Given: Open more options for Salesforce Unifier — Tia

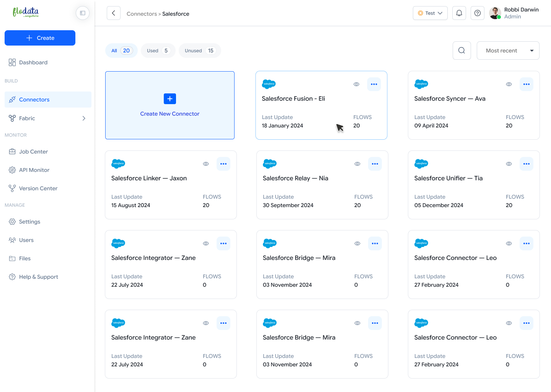Looking at the screenshot, I should click(x=527, y=164).
